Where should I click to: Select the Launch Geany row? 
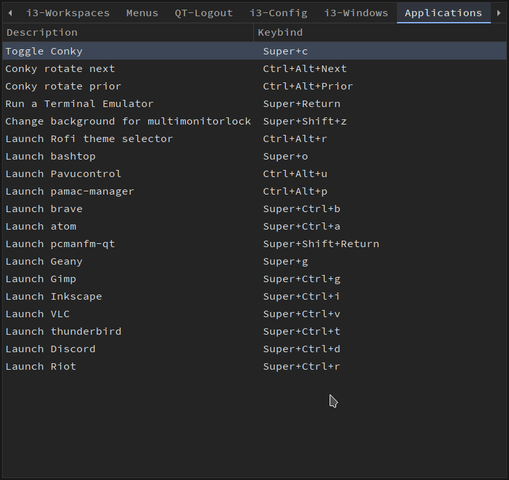[255, 262]
